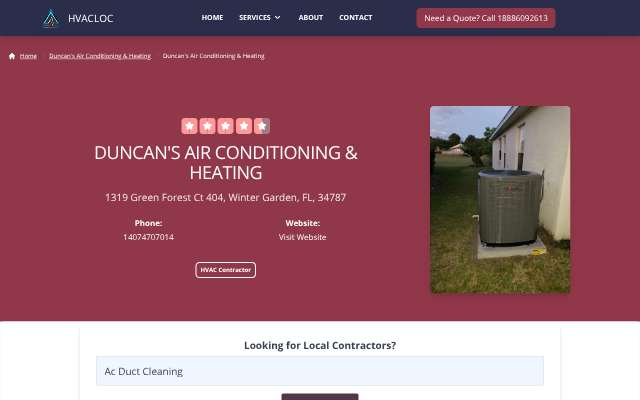The height and width of the screenshot is (400, 640).
Task: Select the address 1319 Green Forest Ct text
Action: point(226,198)
